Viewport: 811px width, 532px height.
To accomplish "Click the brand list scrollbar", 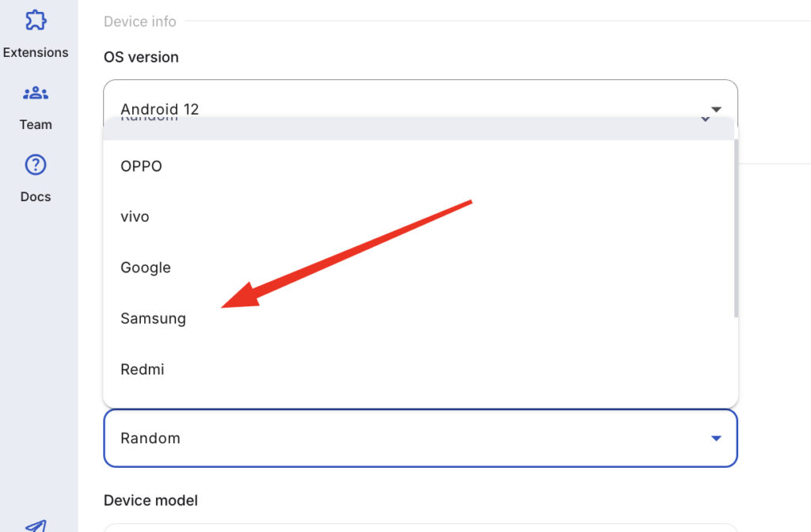I will [x=736, y=228].
